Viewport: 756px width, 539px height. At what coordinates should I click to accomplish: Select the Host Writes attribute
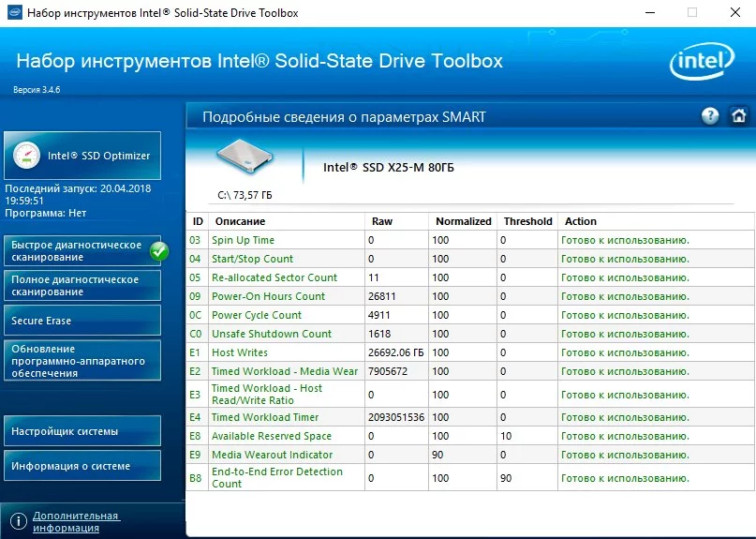[x=240, y=352]
